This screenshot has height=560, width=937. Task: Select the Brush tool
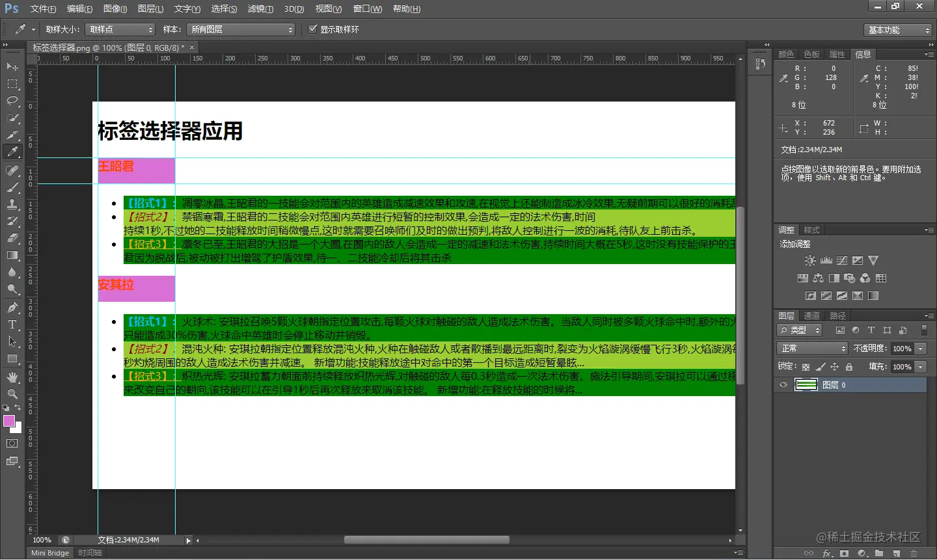click(12, 187)
